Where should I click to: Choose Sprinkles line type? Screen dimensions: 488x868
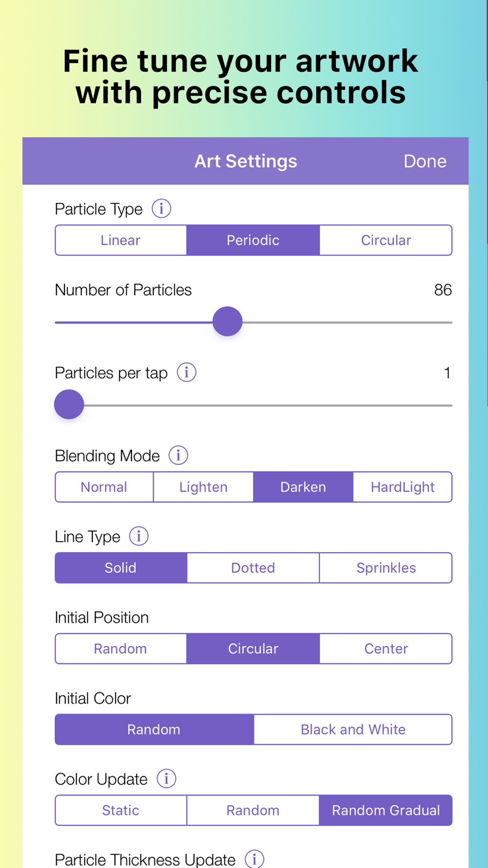tap(386, 568)
